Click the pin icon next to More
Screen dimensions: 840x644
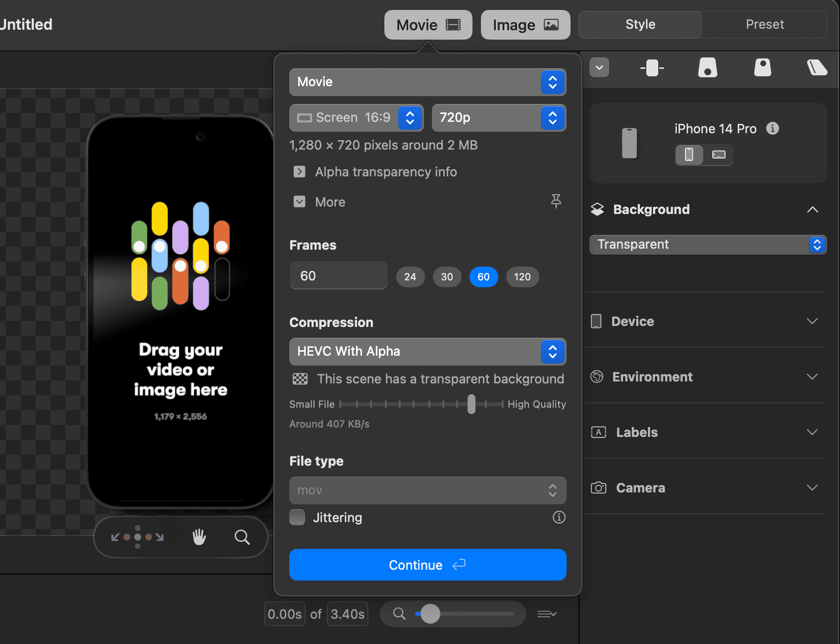pos(556,201)
